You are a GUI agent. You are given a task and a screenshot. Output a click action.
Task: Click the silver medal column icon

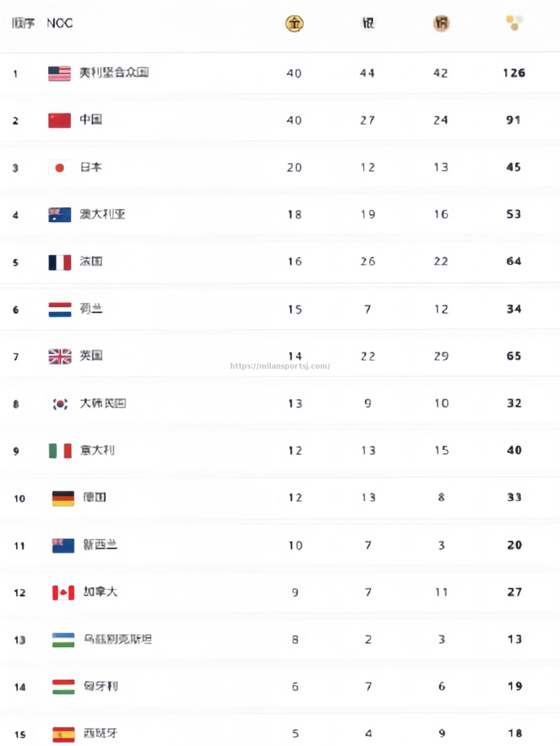pos(368,23)
